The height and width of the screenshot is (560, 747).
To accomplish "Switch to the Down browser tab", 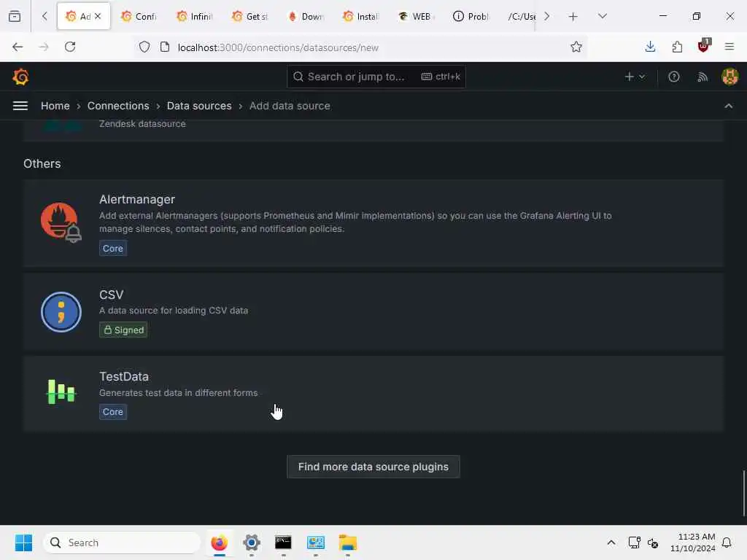I will (306, 17).
